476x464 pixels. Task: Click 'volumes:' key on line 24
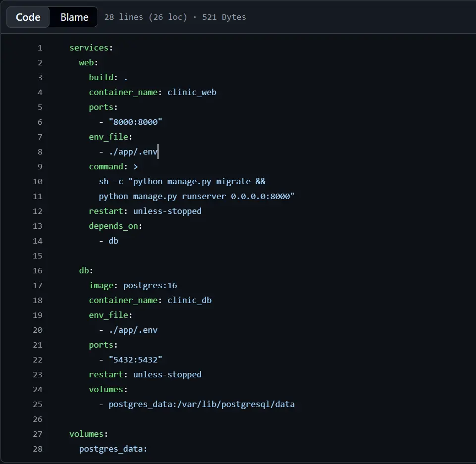point(108,390)
